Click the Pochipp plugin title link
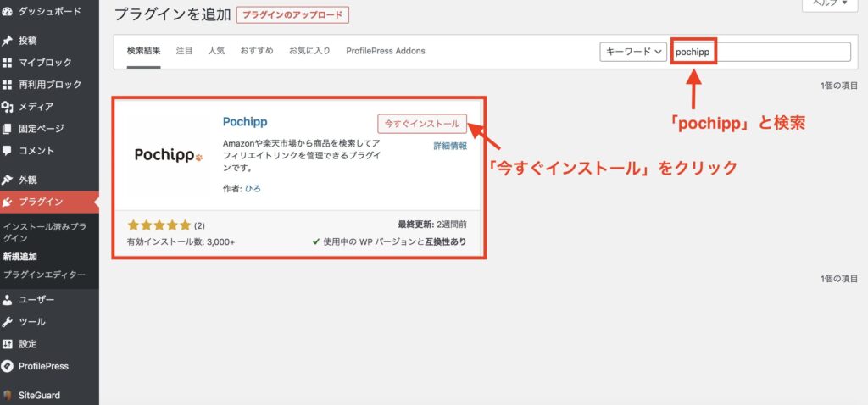868x405 pixels. click(x=245, y=121)
